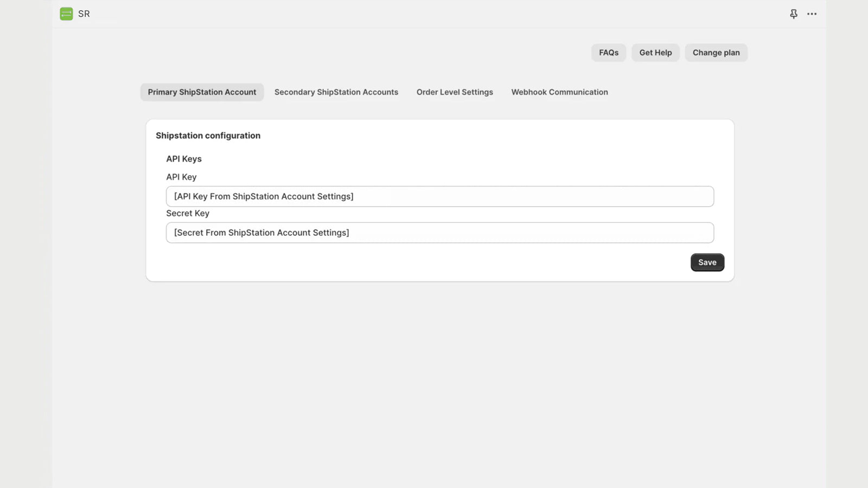868x488 pixels.
Task: Switch to Secondary ShipStation Accounts tab
Action: tap(336, 92)
